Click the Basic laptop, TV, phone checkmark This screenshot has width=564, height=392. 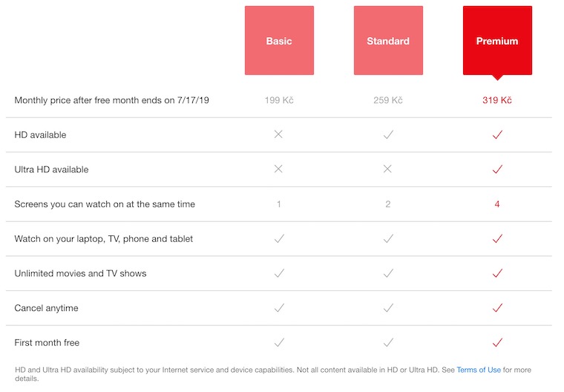coord(279,239)
